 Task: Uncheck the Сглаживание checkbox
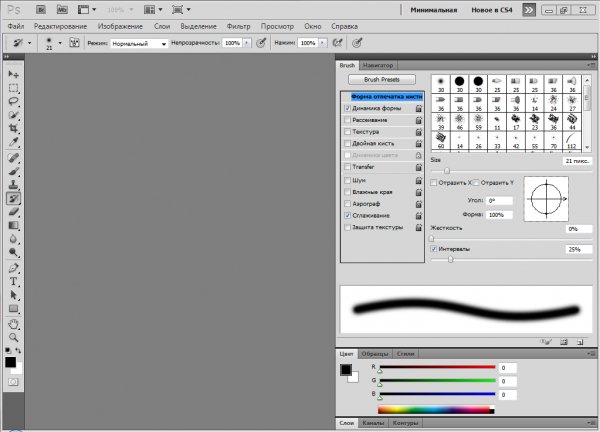pyautogui.click(x=347, y=215)
